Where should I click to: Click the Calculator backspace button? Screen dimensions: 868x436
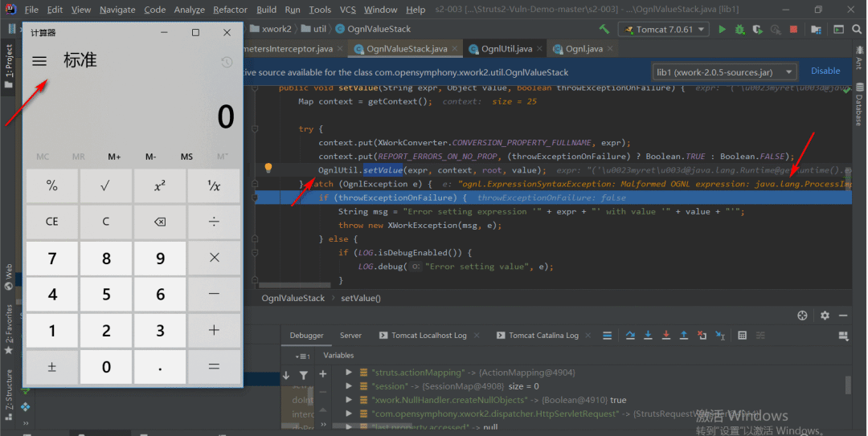pos(159,222)
